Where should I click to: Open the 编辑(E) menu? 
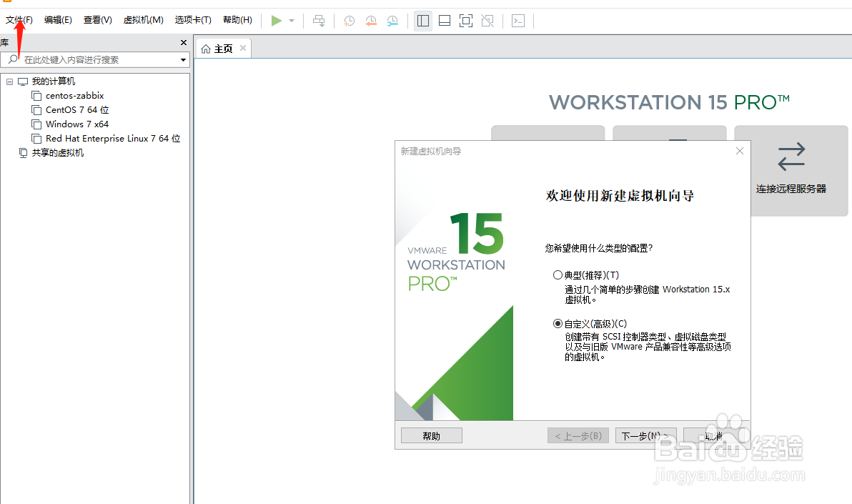[x=58, y=20]
